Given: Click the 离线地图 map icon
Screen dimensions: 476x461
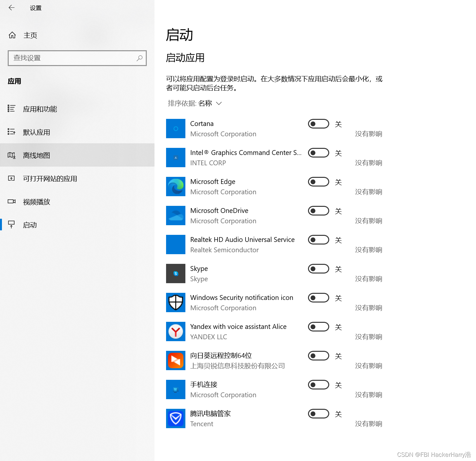Looking at the screenshot, I should (x=12, y=155).
